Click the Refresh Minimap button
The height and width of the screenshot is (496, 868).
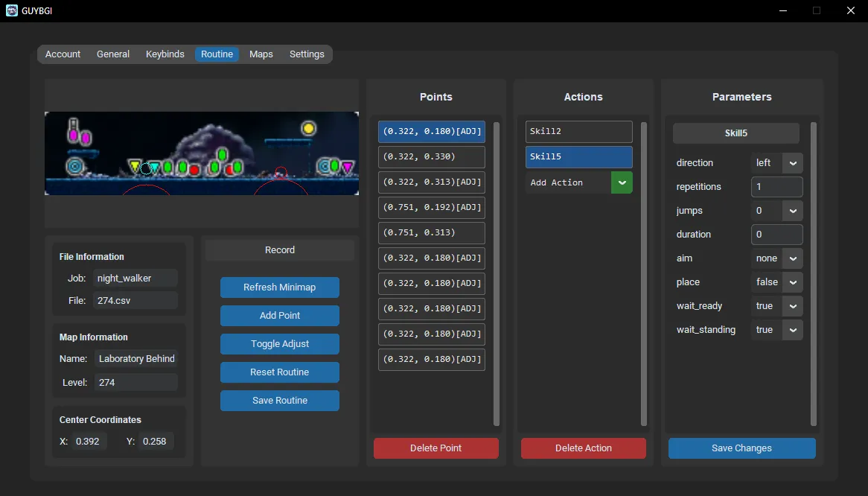[x=279, y=287]
